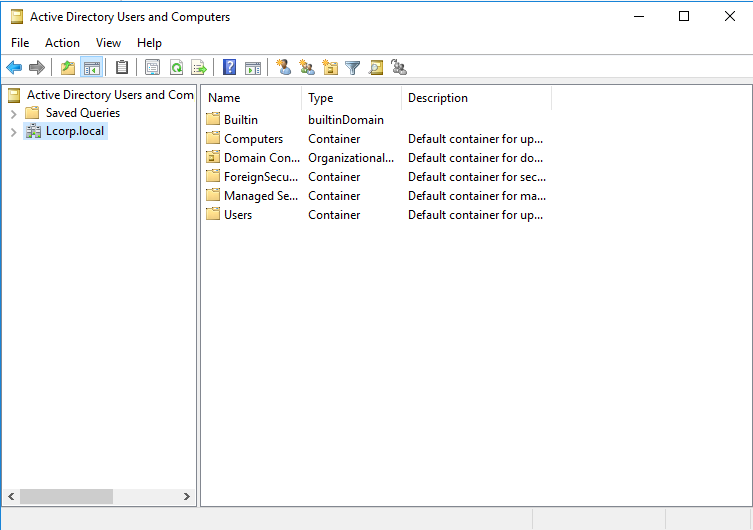Click the Lcorp.local domain icon
This screenshot has height=530, width=753.
click(33, 131)
